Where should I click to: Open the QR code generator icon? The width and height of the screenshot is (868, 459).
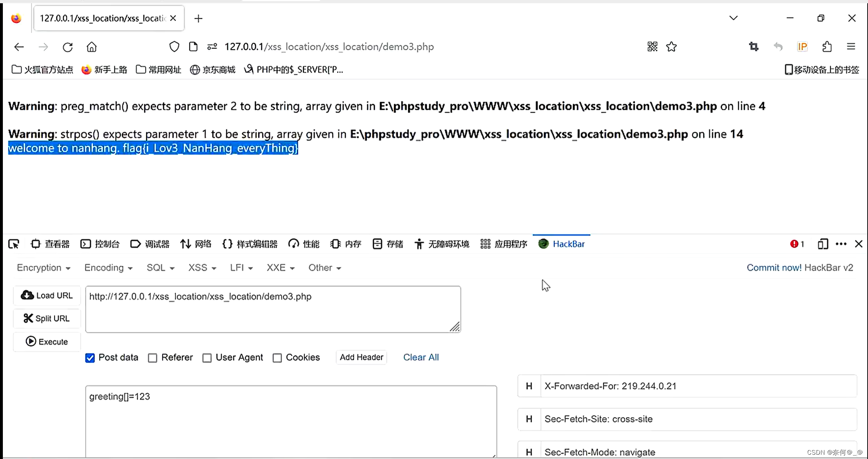(652, 47)
